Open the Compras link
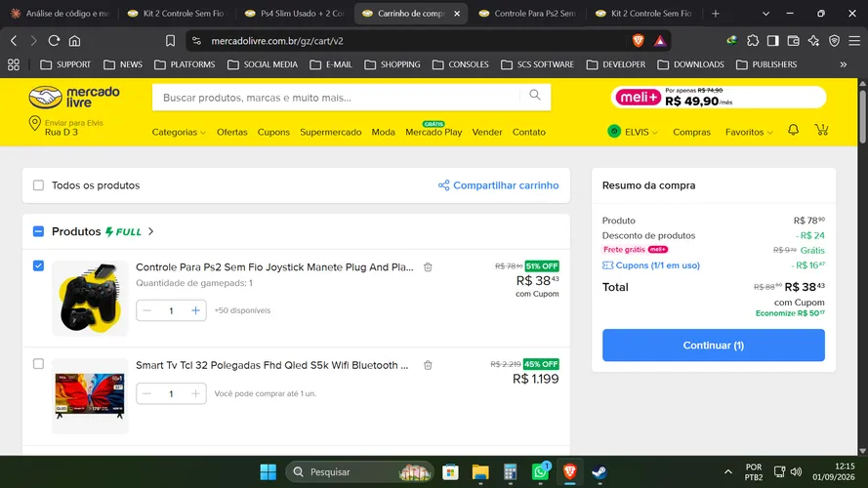Image resolution: width=868 pixels, height=488 pixels. [691, 132]
